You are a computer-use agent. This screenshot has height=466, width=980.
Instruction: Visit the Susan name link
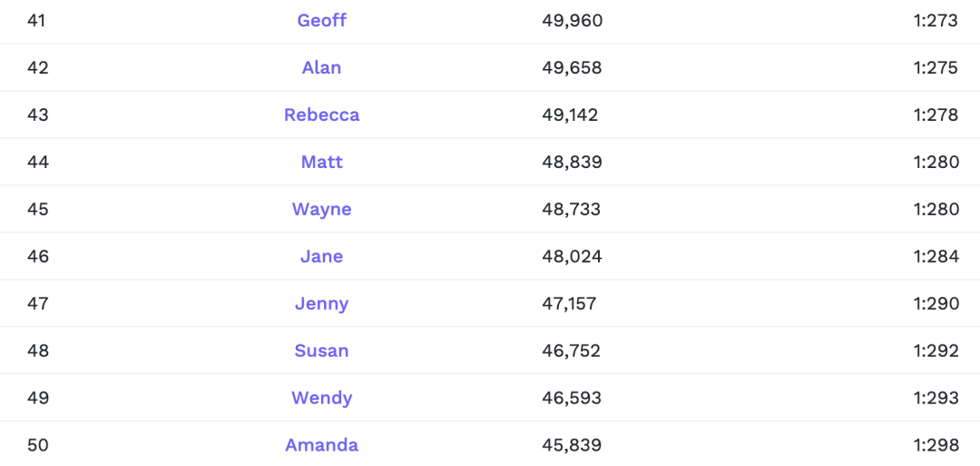click(321, 351)
